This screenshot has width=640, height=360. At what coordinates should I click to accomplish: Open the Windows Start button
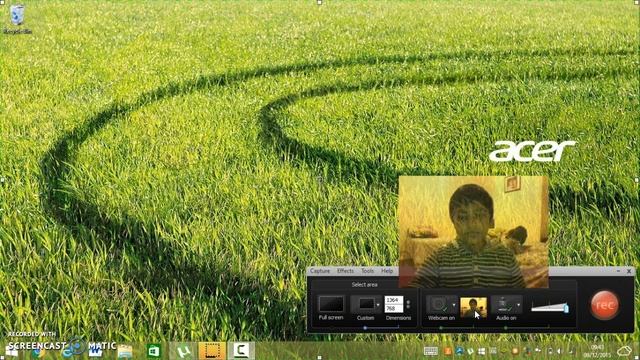(11, 351)
